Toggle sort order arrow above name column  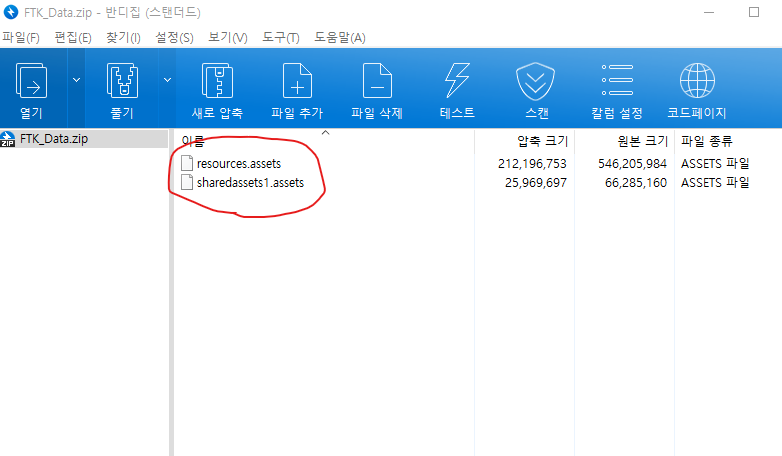coord(325,133)
